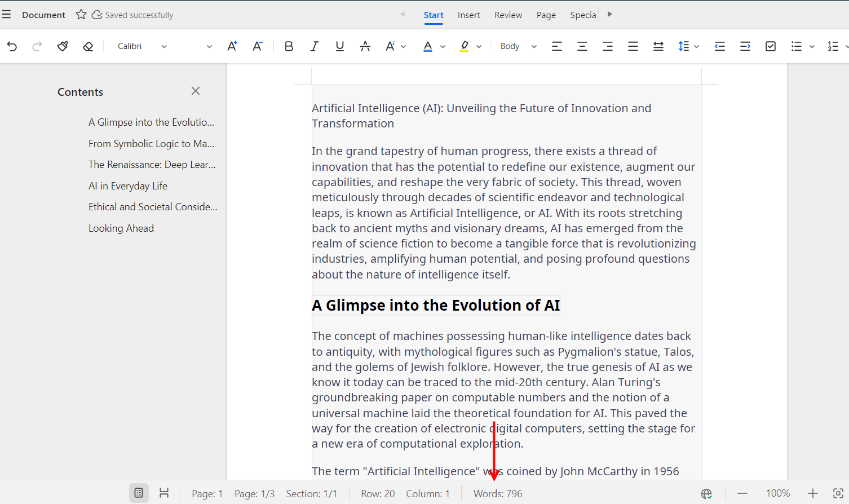Jump to 'A Glimpse into the Evolutio...' heading
Viewport: 849px width, 504px height.
pyautogui.click(x=152, y=122)
